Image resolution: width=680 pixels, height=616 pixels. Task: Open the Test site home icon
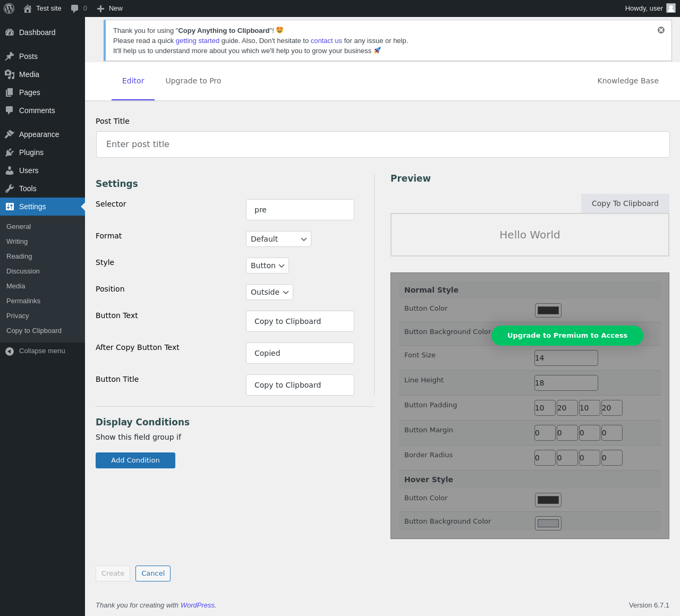point(28,8)
